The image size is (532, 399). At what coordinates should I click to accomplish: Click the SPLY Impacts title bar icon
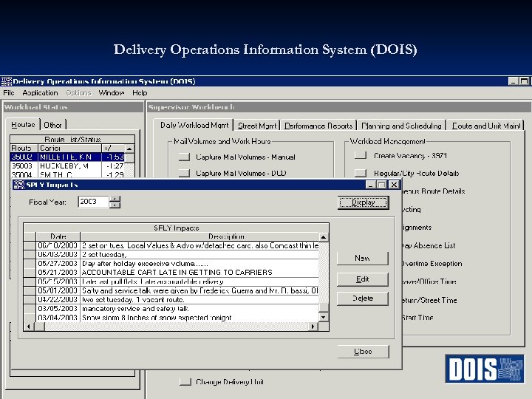[x=18, y=185]
